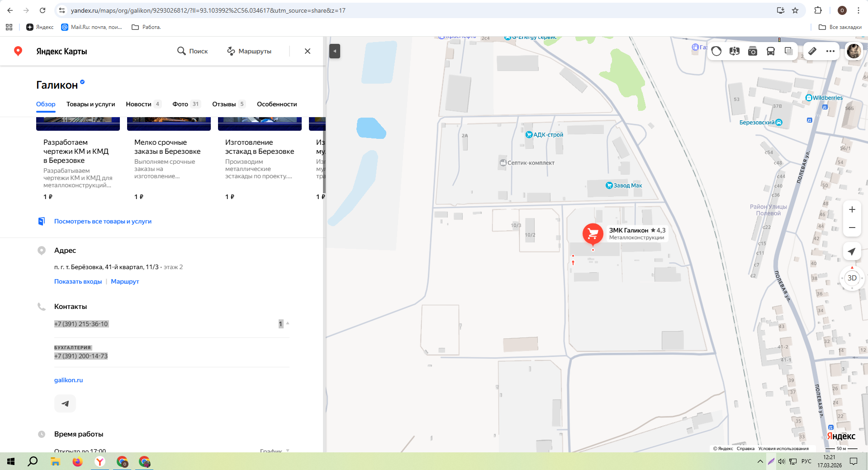The width and height of the screenshot is (868, 470).
Task: Open the Маршруты route planner
Action: tap(249, 51)
